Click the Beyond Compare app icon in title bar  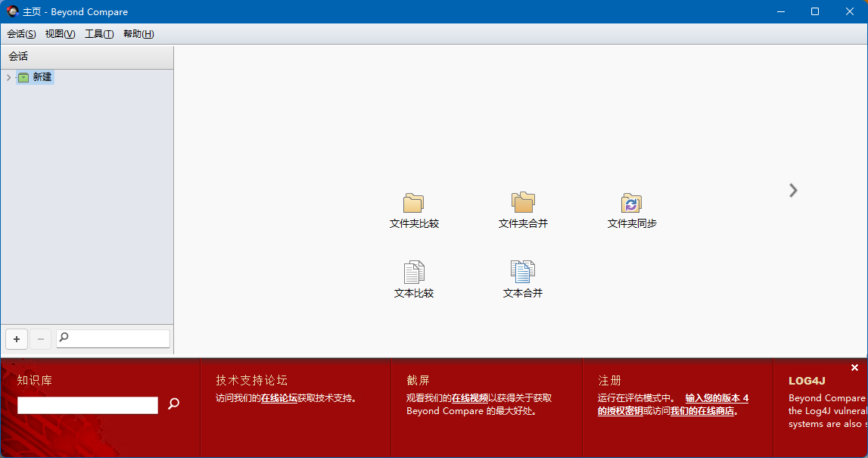[12, 11]
